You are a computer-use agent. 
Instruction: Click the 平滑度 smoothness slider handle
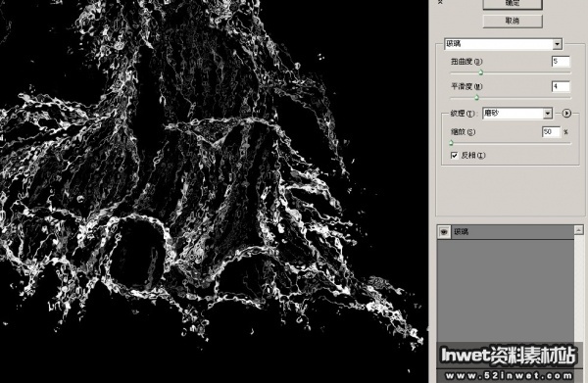[476, 98]
